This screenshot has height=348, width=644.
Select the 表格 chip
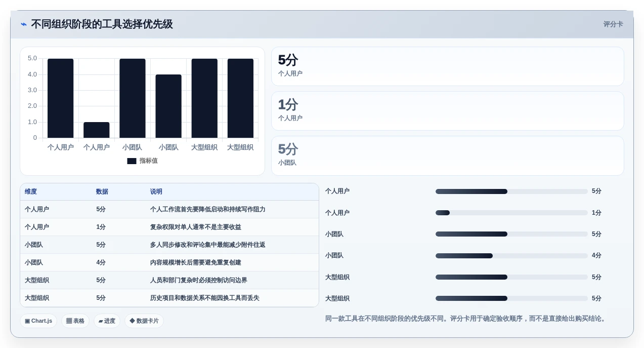[x=75, y=321]
